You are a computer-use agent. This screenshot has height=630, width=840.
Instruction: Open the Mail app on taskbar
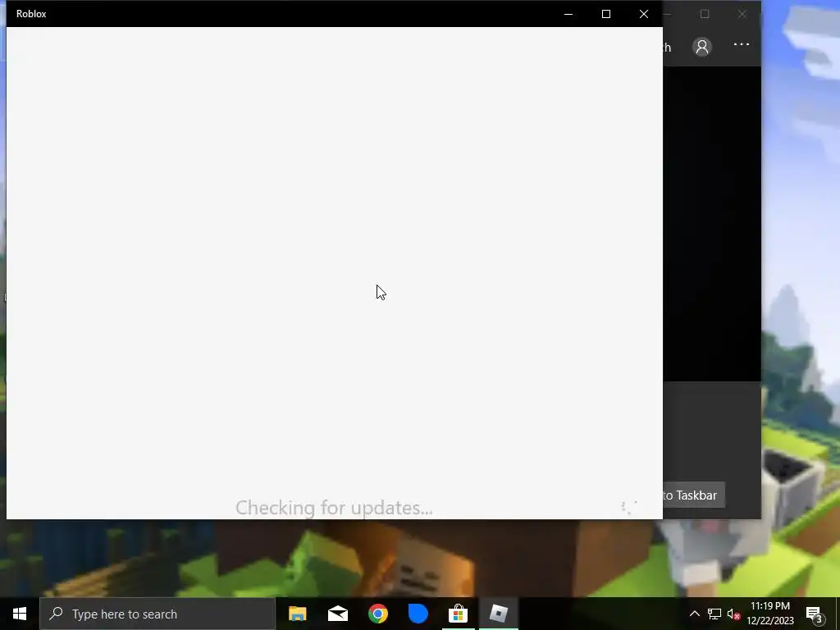point(337,614)
